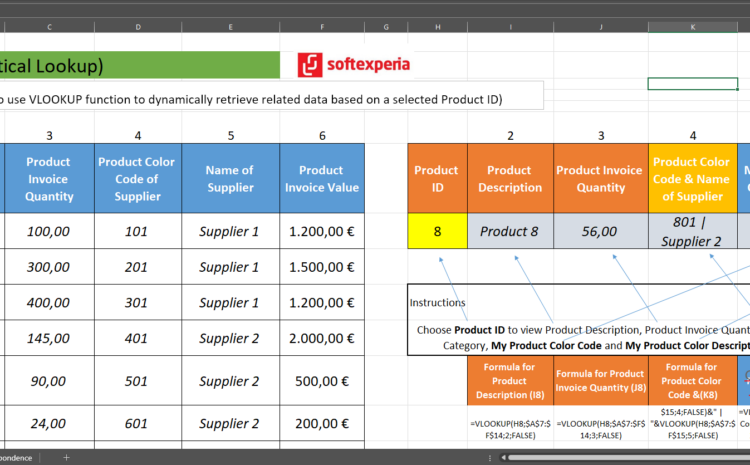Select column F header
Image resolution: width=750 pixels, height=465 pixels.
point(322,27)
